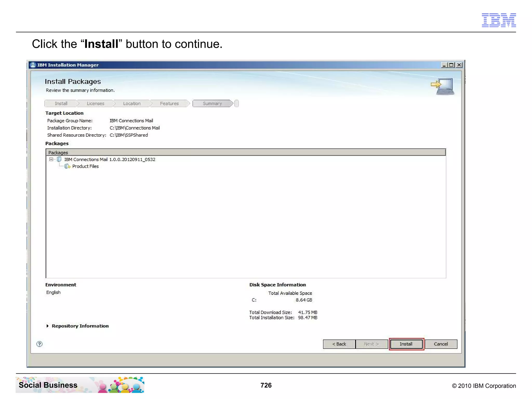Minimize the IBM Installation Manager window
The width and height of the screenshot is (532, 399).
coord(444,65)
